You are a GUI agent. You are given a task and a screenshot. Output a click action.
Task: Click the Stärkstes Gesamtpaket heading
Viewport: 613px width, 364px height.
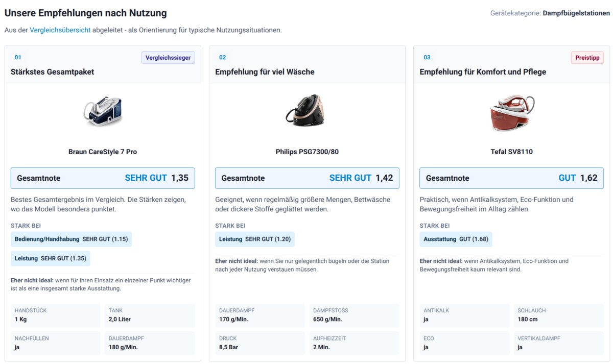53,72
